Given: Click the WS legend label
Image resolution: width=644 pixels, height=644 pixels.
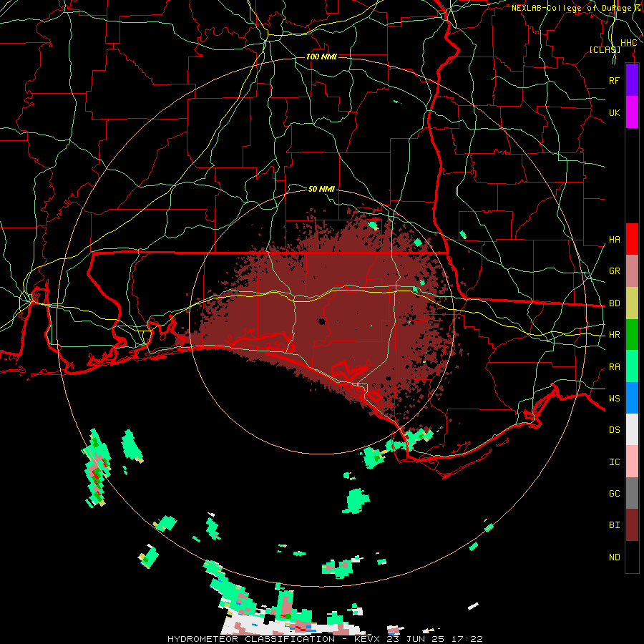Looking at the screenshot, I should pos(614,399).
